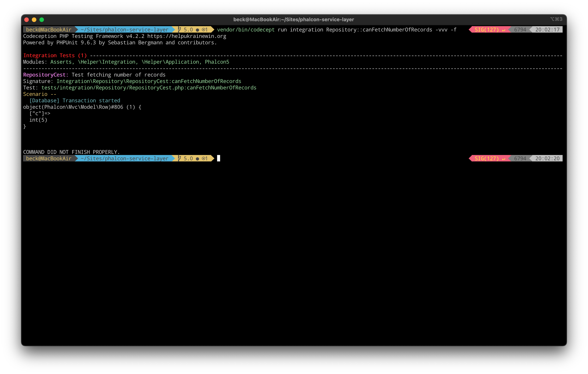Click the Integration Tests (1) heading
The width and height of the screenshot is (588, 374).
click(x=55, y=56)
